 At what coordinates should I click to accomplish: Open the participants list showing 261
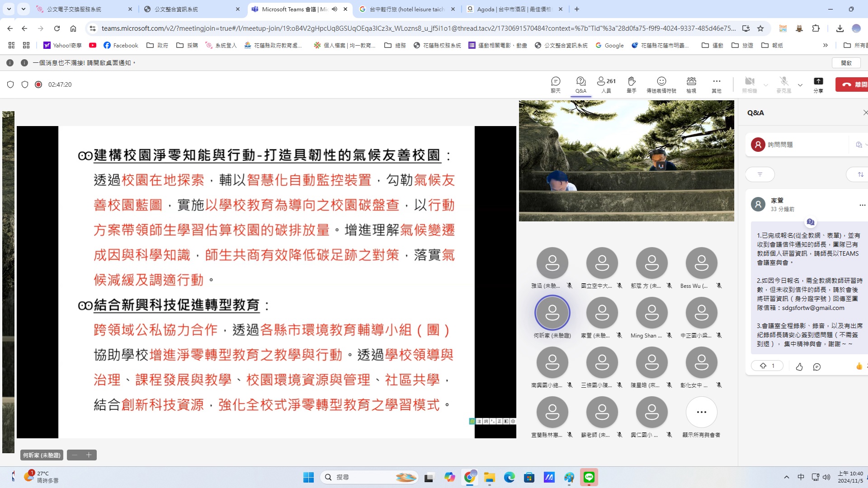tap(606, 84)
